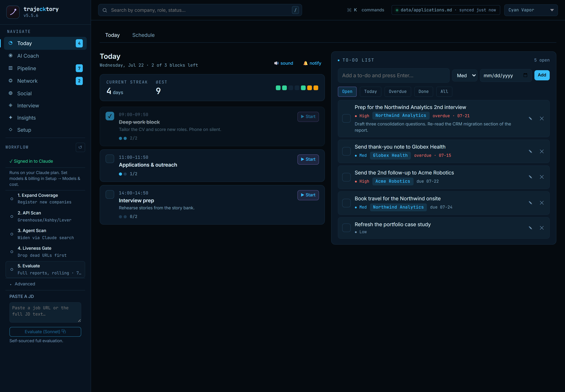Screen dimensions: 565x392
Task: Mark Acme Robotics follow-up as done
Action: 346,177
